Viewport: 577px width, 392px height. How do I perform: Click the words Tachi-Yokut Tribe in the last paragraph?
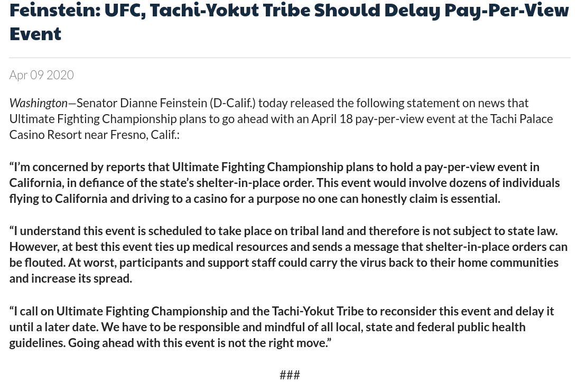coord(318,311)
